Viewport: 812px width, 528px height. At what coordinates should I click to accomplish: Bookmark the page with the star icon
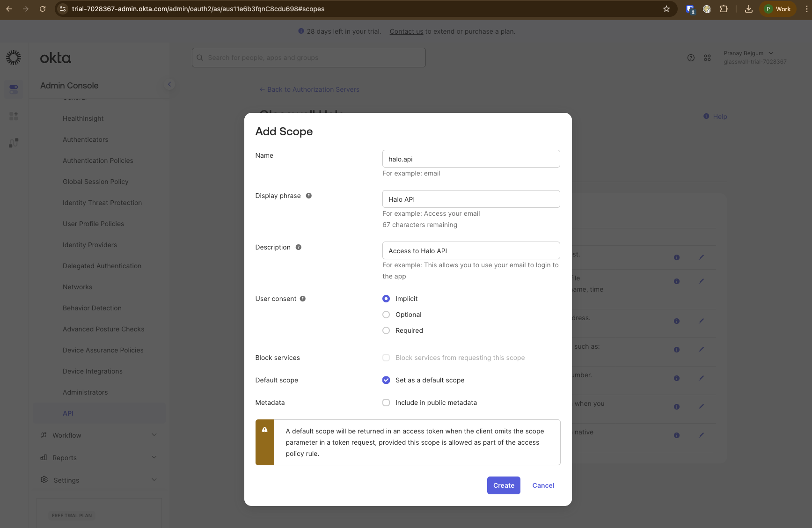666,9
